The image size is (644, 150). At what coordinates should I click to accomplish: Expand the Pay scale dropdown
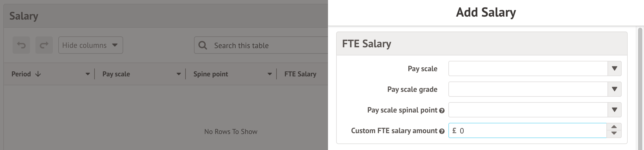click(614, 68)
